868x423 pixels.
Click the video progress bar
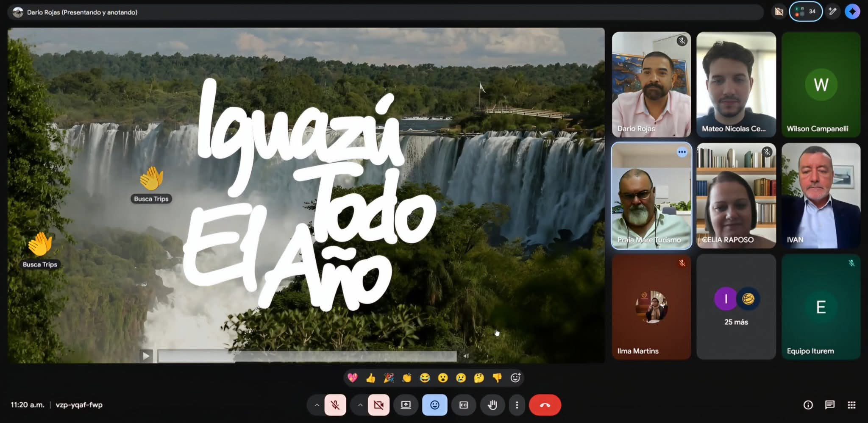[x=307, y=356]
